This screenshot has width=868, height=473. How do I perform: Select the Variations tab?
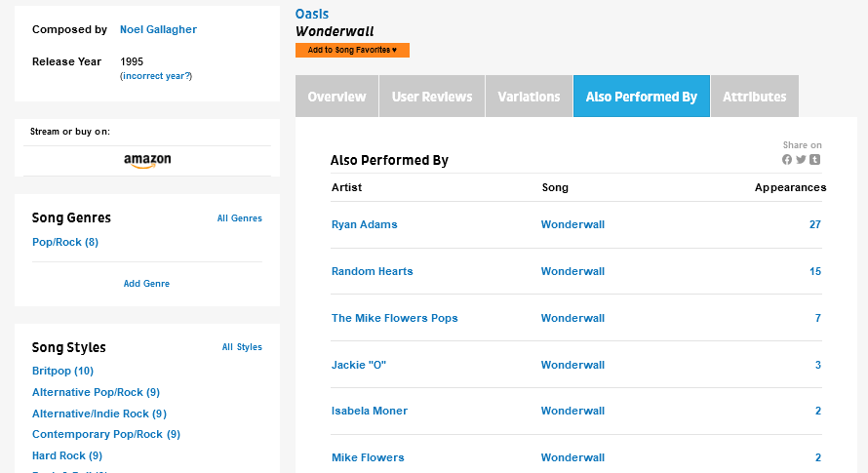click(x=529, y=97)
